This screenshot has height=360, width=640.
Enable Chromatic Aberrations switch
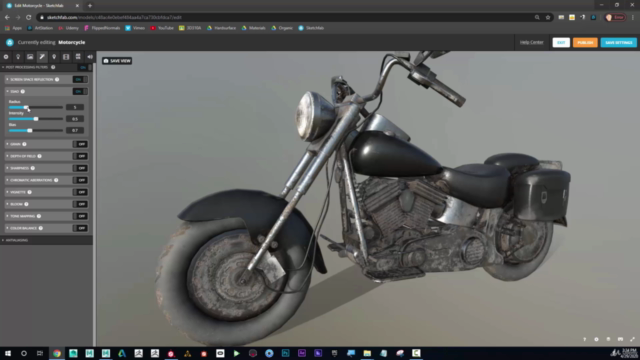coord(80,180)
